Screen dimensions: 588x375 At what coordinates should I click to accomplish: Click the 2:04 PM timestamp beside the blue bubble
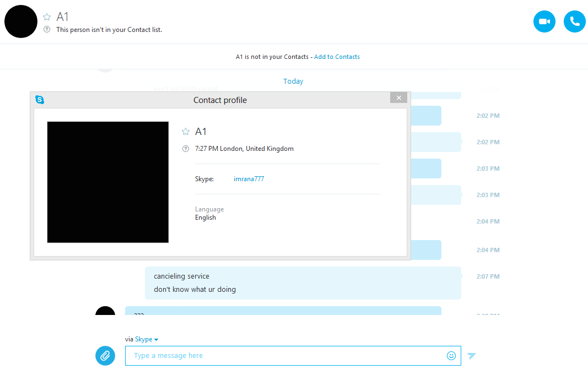[488, 250]
